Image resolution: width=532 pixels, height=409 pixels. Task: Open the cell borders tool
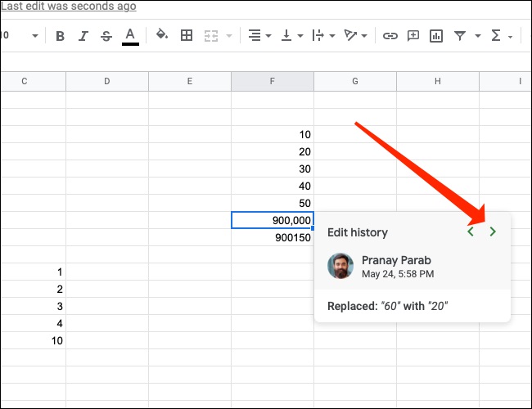[187, 36]
